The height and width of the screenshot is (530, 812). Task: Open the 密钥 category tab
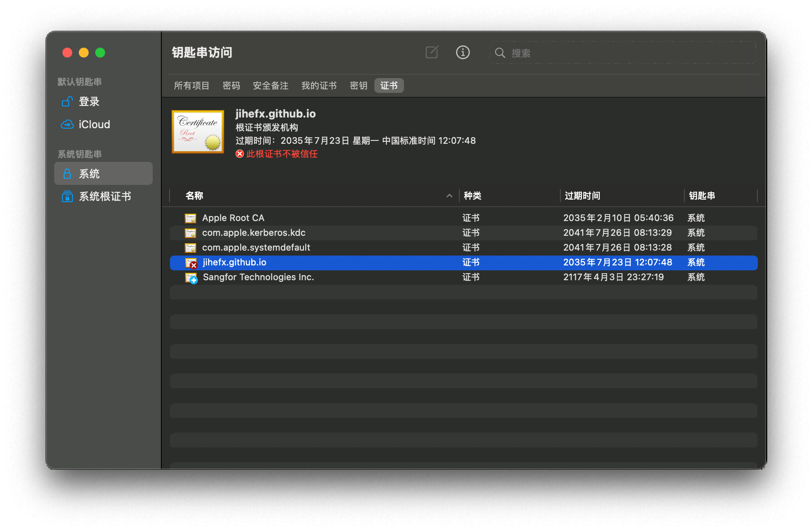358,86
